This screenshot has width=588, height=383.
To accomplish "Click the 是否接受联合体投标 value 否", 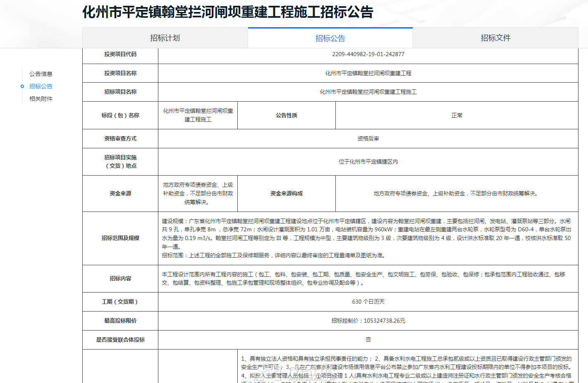I will 368,340.
